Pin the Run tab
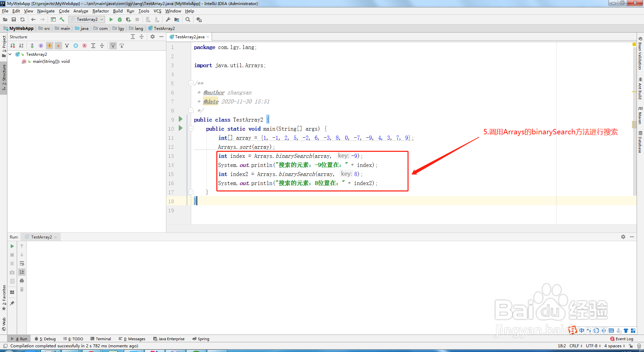This screenshot has height=352, width=644. (12, 303)
